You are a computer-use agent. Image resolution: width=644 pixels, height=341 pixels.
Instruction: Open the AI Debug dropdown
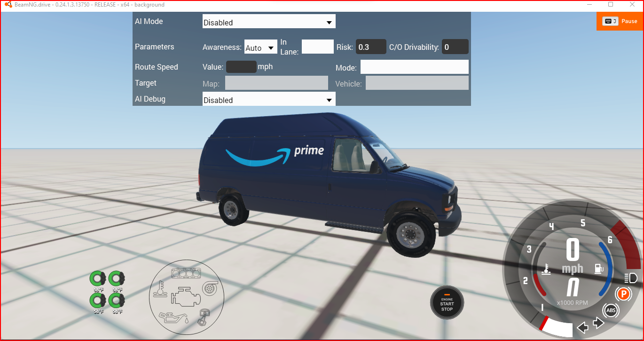[x=269, y=99]
